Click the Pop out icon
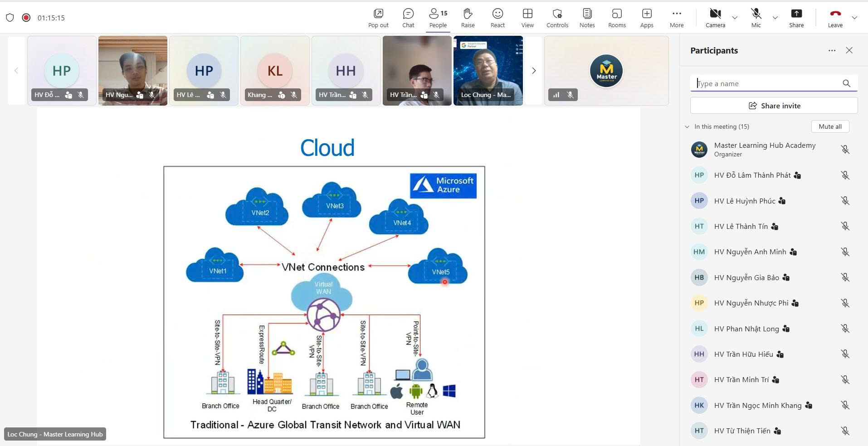The height and width of the screenshot is (446, 868). coord(378,18)
